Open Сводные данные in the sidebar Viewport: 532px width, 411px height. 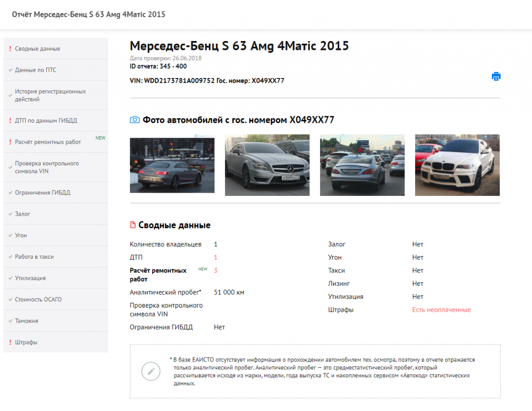point(56,48)
